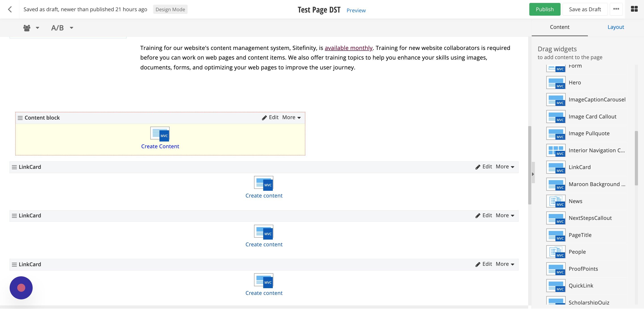Viewport: 644px width, 309px height.
Task: Edit the first LinkCard widget
Action: point(484,167)
